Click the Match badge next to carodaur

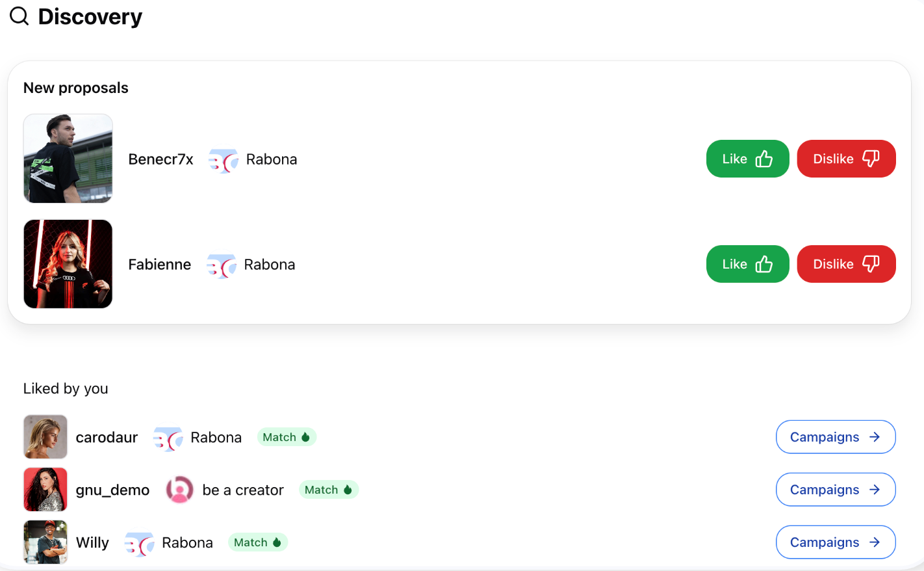tap(287, 437)
